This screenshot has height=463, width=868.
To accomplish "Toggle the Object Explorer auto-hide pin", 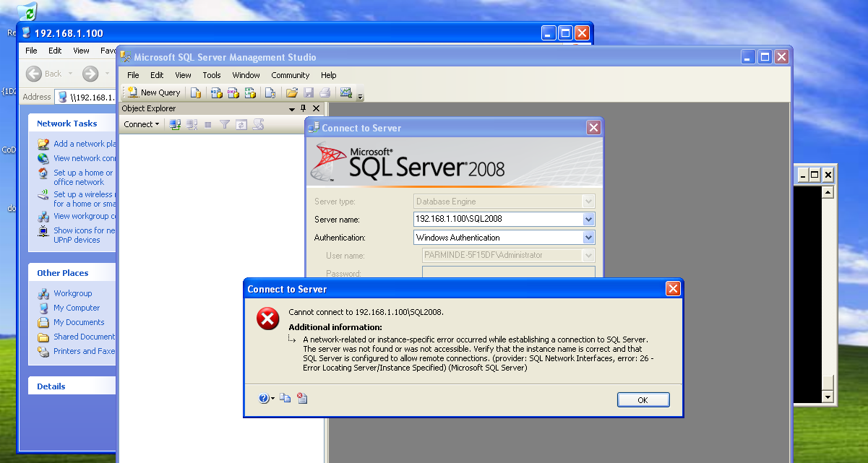I will [304, 108].
